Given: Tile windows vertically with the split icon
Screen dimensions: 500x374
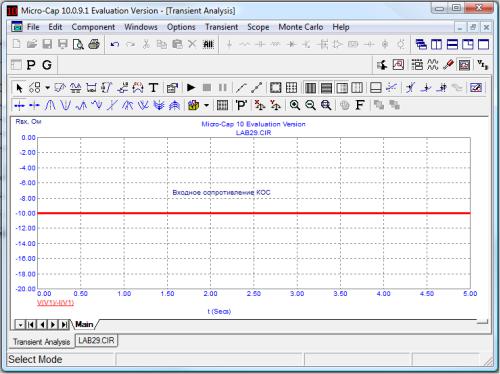Looking at the screenshot, I should click(436, 44).
